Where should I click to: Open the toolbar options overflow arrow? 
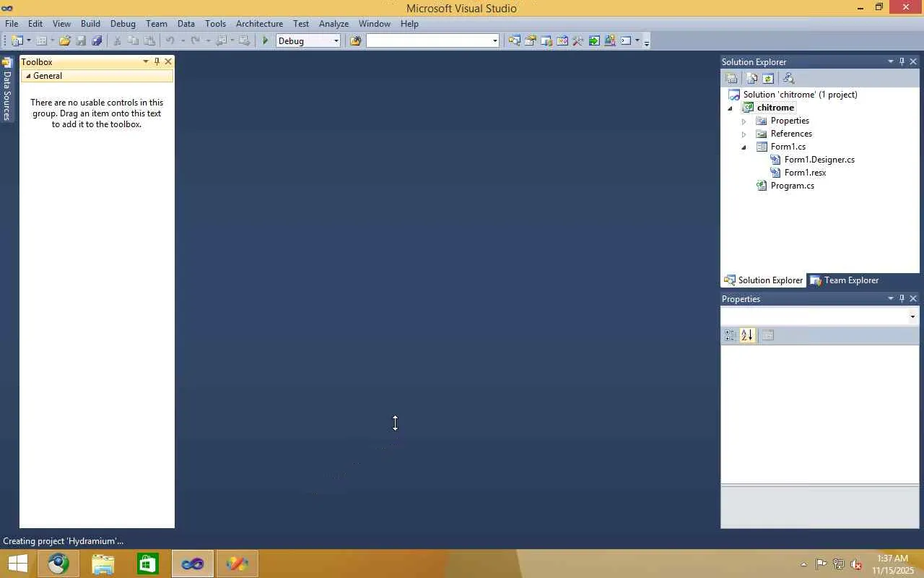pyautogui.click(x=647, y=42)
